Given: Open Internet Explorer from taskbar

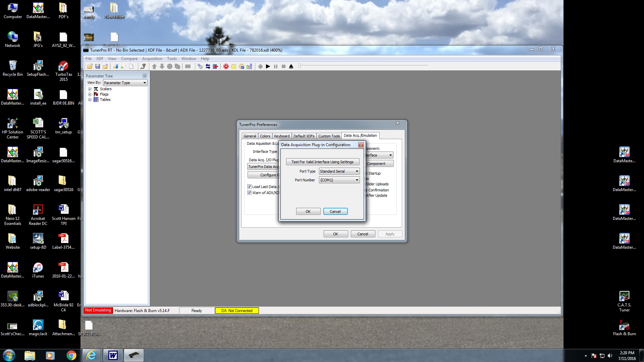Looking at the screenshot, I should [x=91, y=355].
